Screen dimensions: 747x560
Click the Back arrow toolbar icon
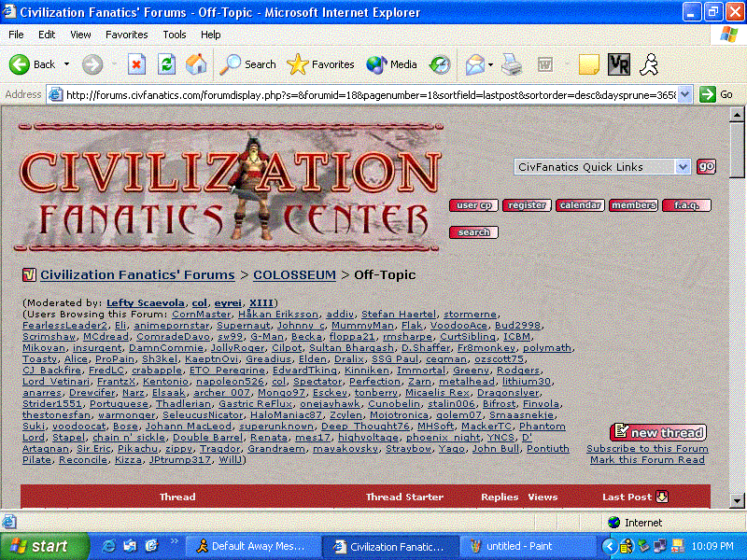(x=20, y=64)
